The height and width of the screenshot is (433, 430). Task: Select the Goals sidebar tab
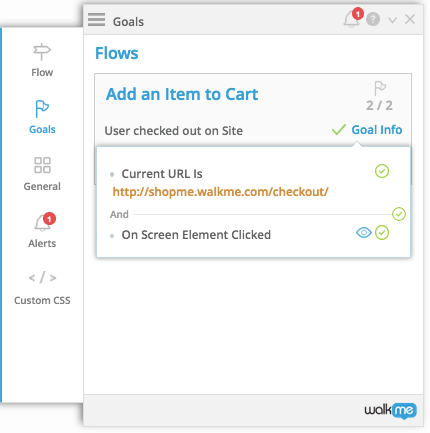pyautogui.click(x=42, y=117)
